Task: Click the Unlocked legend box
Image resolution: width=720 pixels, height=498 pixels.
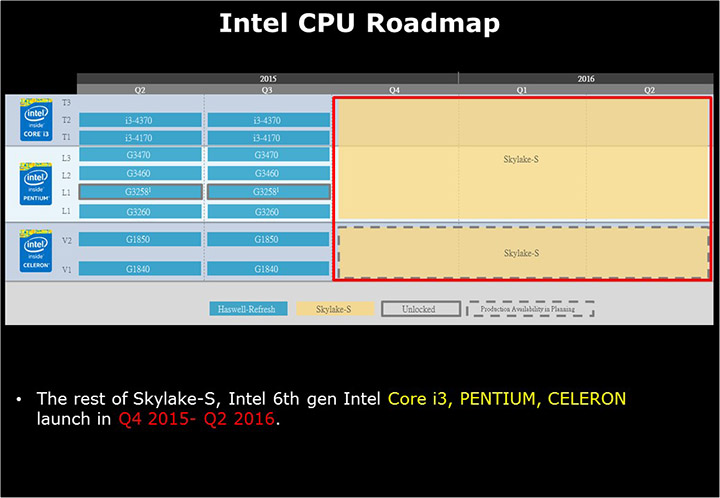Action: tap(421, 309)
